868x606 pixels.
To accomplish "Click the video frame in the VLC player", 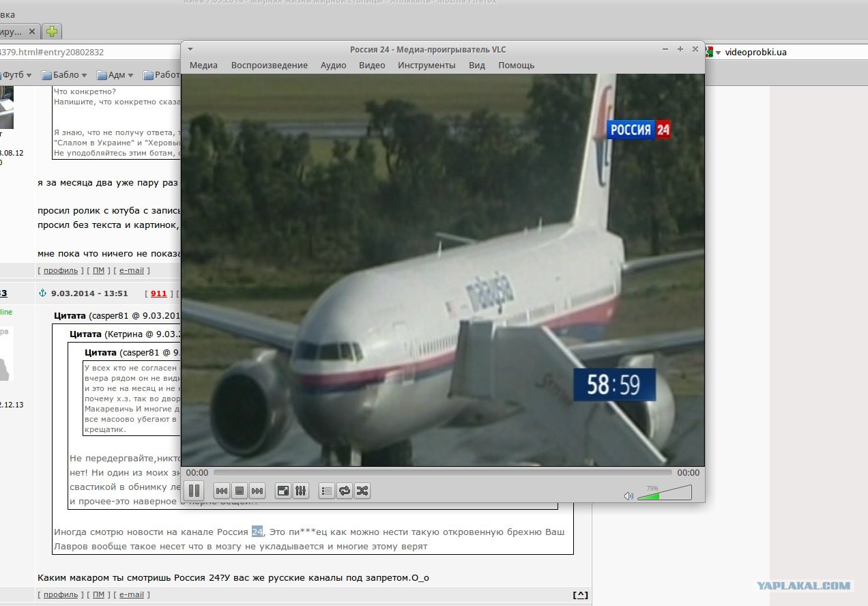I will click(x=442, y=270).
